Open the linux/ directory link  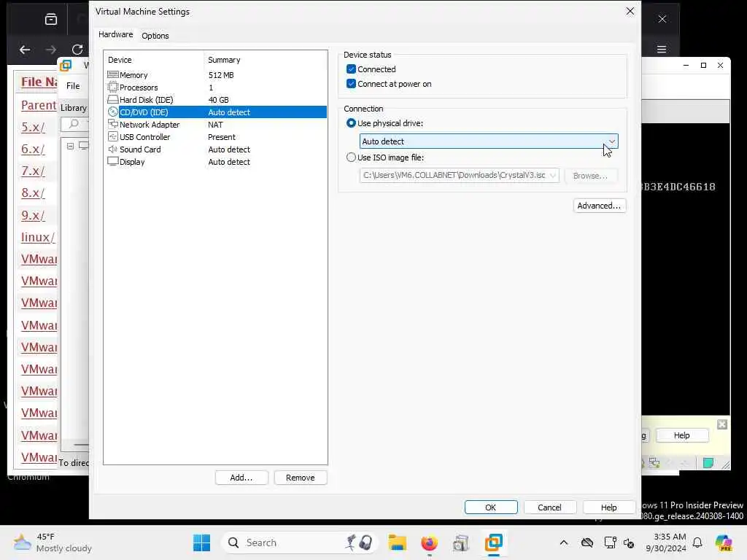pyautogui.click(x=38, y=237)
